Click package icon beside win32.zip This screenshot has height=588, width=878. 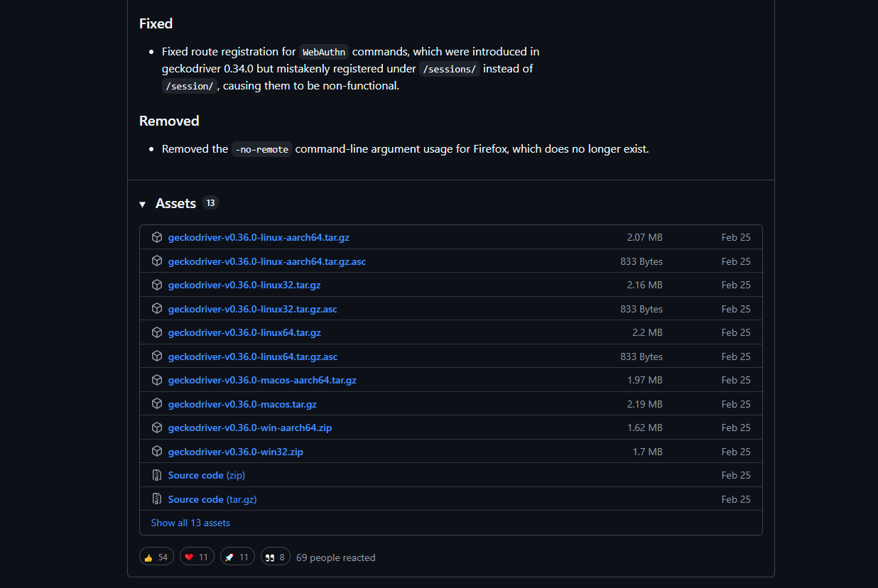click(157, 452)
